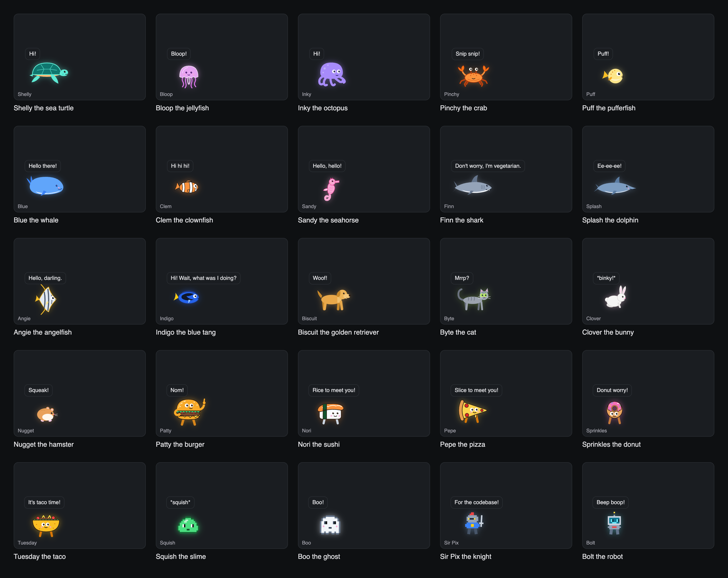The height and width of the screenshot is (578, 728).
Task: Select Angie the striped angelfish
Action: pyautogui.click(x=46, y=299)
